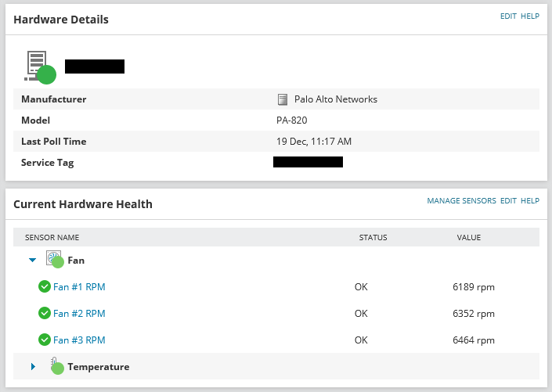Click Fan #1 RPM green status checkmark
Image resolution: width=552 pixels, height=392 pixels.
[x=45, y=287]
